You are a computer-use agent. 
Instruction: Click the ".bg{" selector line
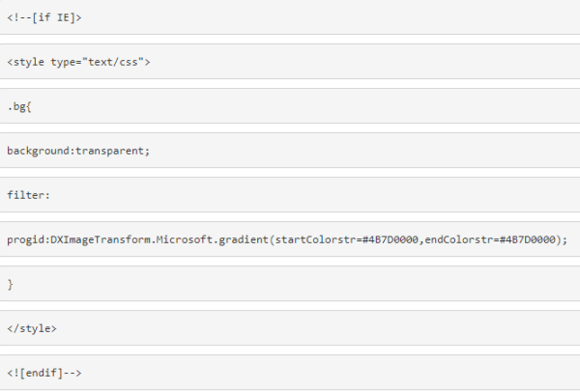pos(19,106)
